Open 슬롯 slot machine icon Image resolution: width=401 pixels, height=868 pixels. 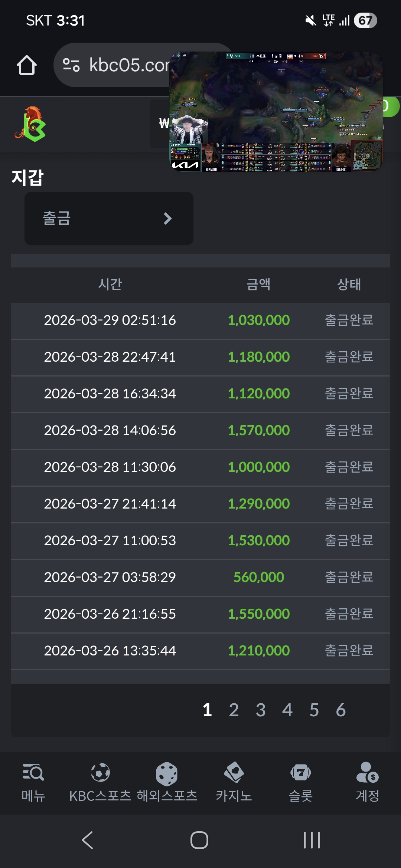301,773
